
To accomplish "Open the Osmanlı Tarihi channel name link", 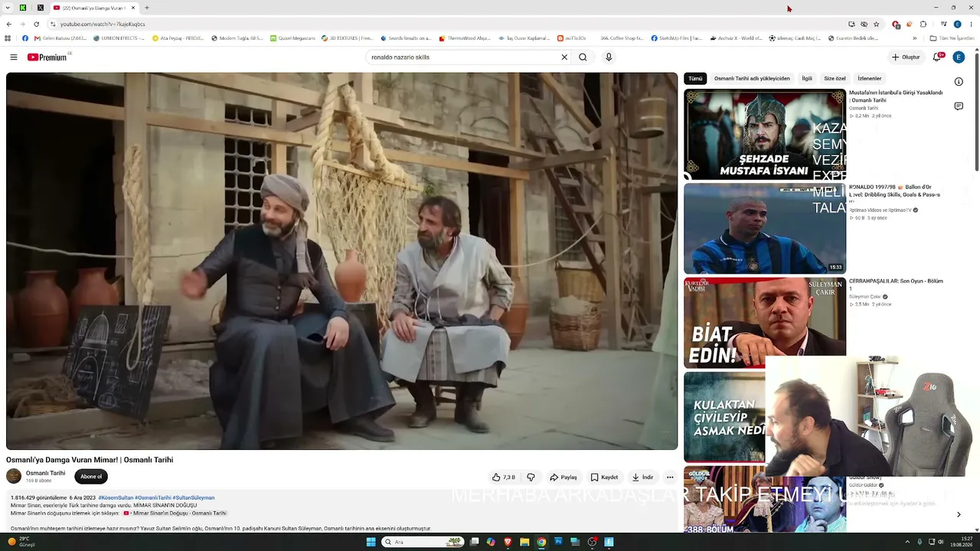I will [46, 474].
